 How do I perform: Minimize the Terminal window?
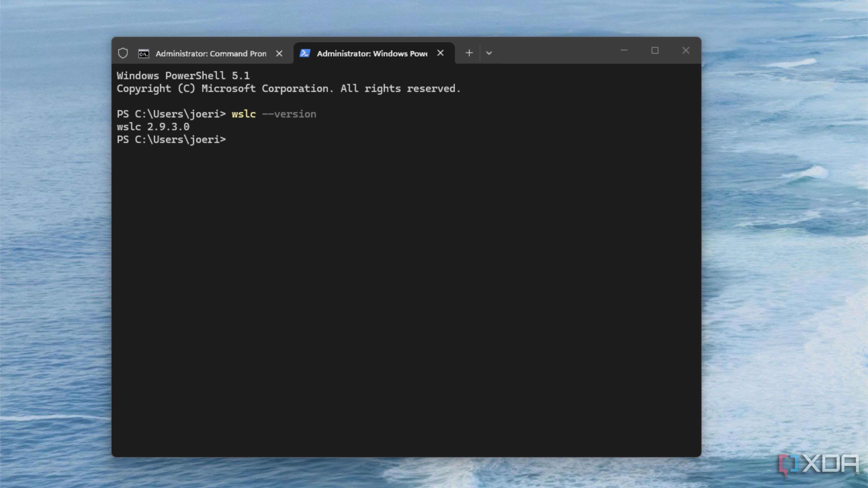click(x=624, y=51)
